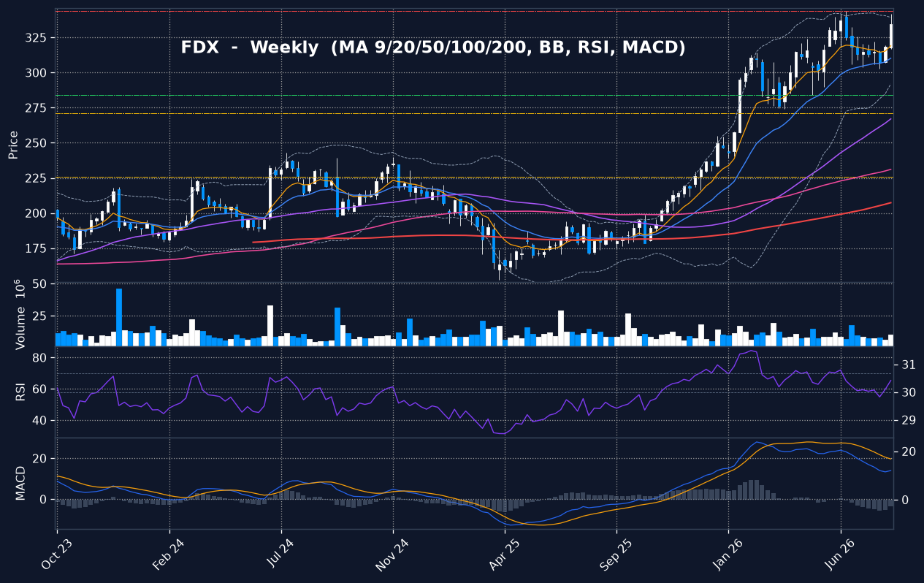Image resolution: width=924 pixels, height=583 pixels.
Task: Click RSI left-axis tick label 40
Action: (x=40, y=421)
